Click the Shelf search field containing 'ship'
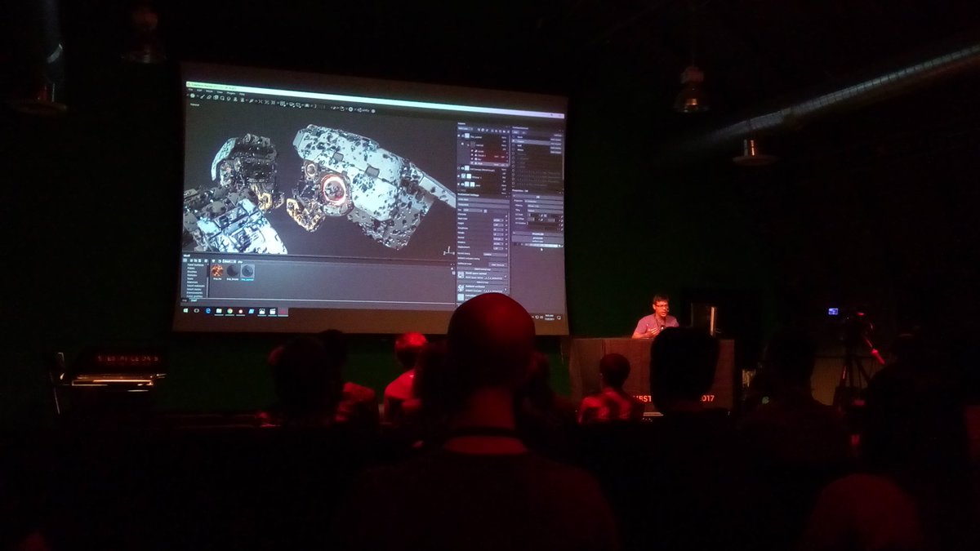 [x=238, y=261]
